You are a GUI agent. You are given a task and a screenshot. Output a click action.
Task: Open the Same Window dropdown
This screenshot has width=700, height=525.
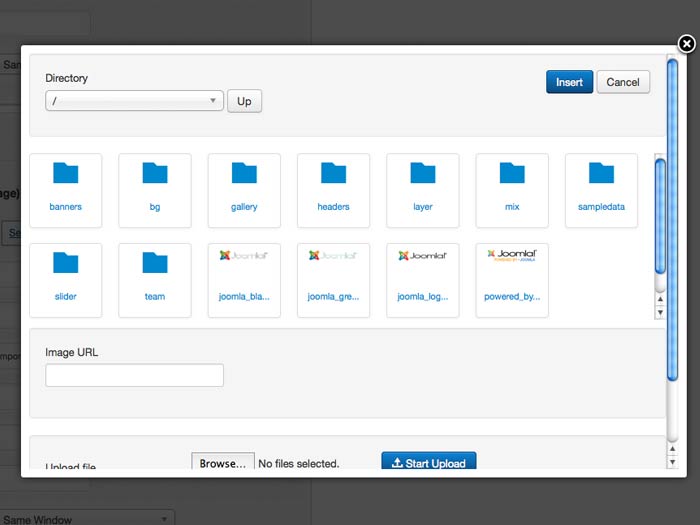coord(86,518)
